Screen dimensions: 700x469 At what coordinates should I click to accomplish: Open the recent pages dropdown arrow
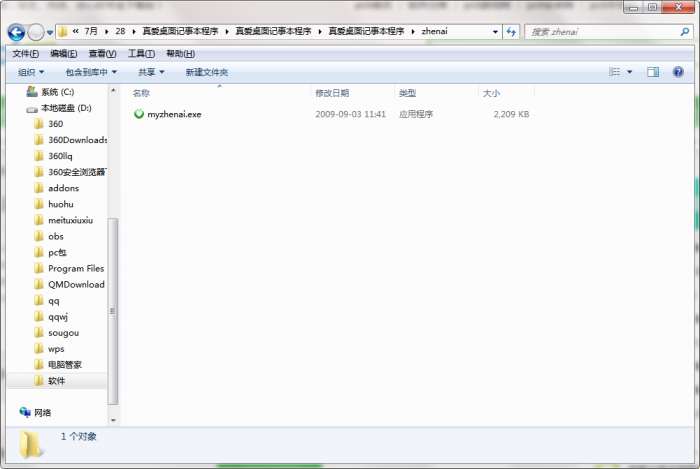pyautogui.click(x=50, y=33)
